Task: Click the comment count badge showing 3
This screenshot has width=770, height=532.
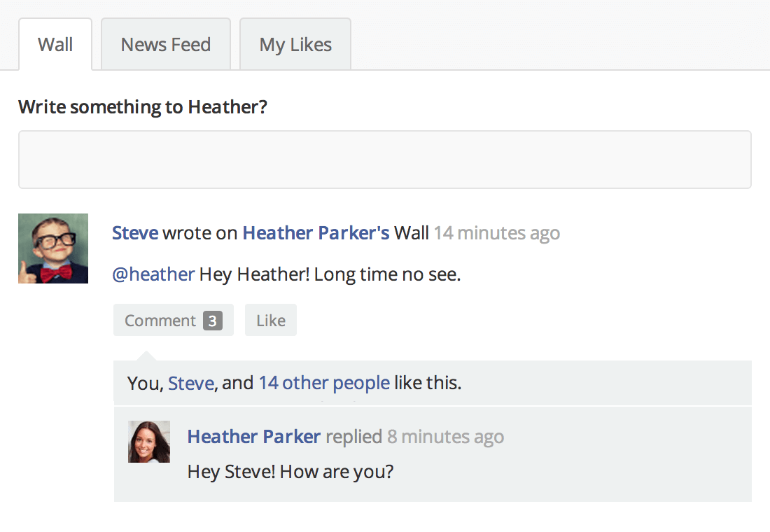Action: point(213,321)
